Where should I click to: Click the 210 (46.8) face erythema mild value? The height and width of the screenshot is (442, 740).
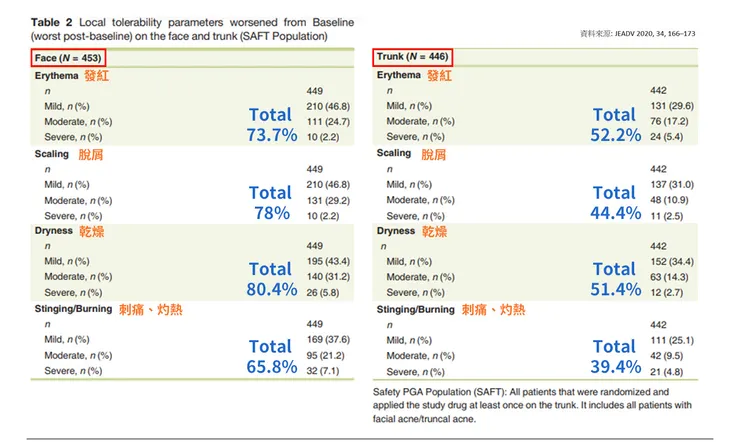[x=328, y=105]
